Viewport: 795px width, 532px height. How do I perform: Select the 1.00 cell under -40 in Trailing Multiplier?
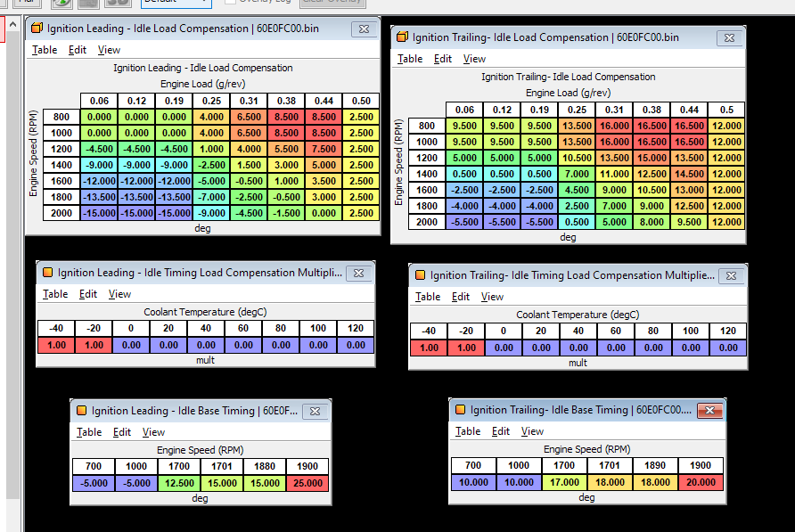[x=429, y=348]
